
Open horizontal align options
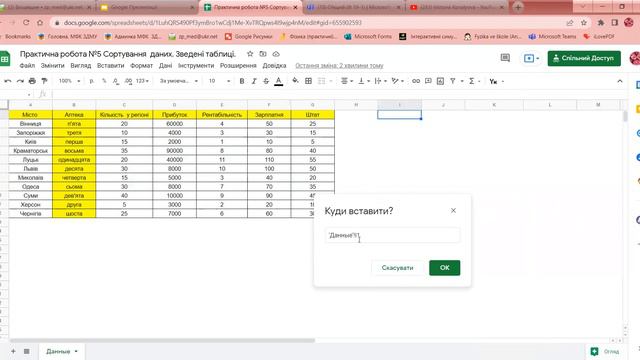pyautogui.click(x=347, y=81)
